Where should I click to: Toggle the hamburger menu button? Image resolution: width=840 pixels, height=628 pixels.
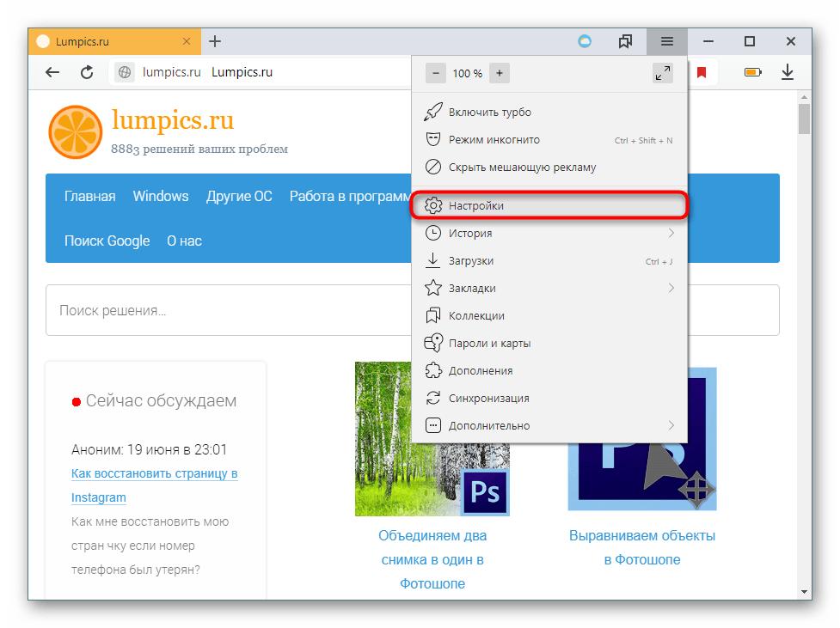coord(667,41)
